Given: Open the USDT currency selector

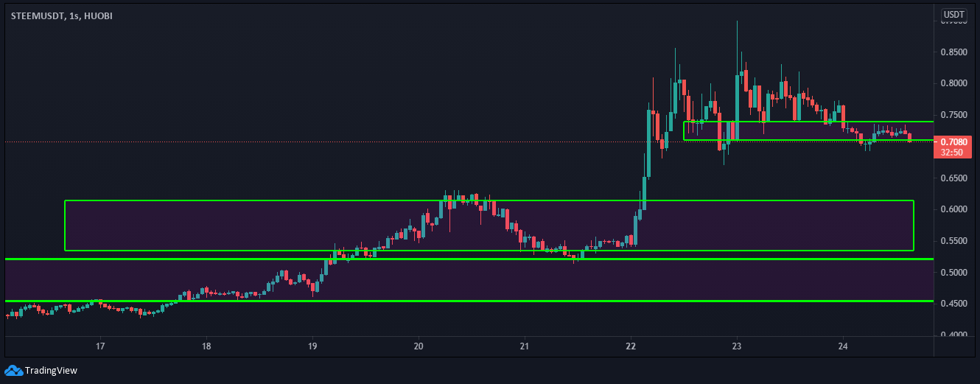Looking at the screenshot, I should tap(953, 15).
